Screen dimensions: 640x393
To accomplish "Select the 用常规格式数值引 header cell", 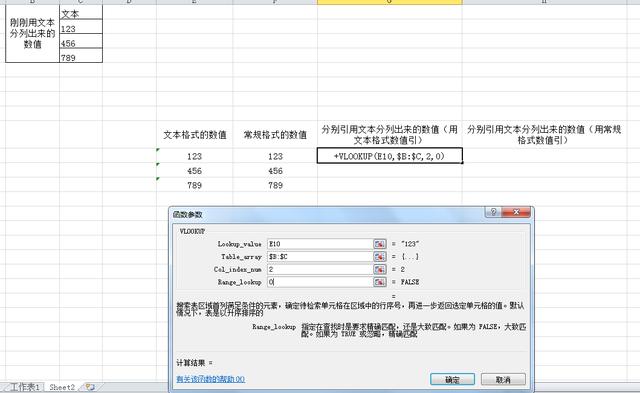I will (544, 135).
